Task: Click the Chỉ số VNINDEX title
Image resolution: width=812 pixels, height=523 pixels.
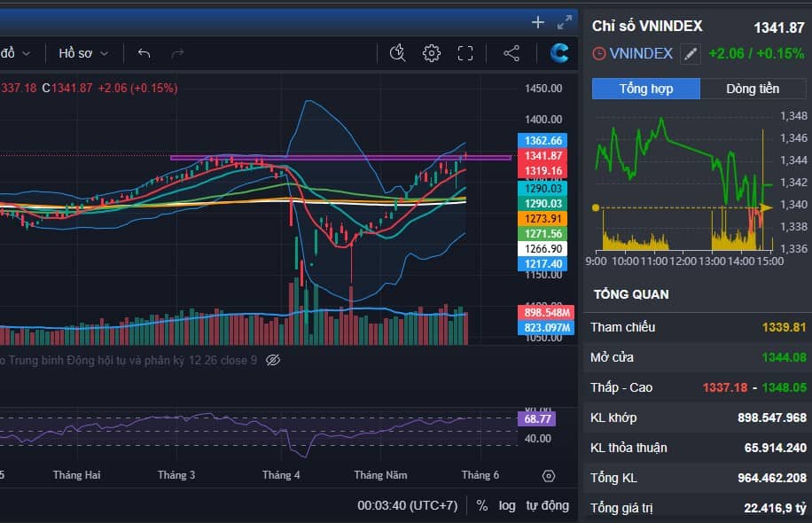Action: [647, 26]
